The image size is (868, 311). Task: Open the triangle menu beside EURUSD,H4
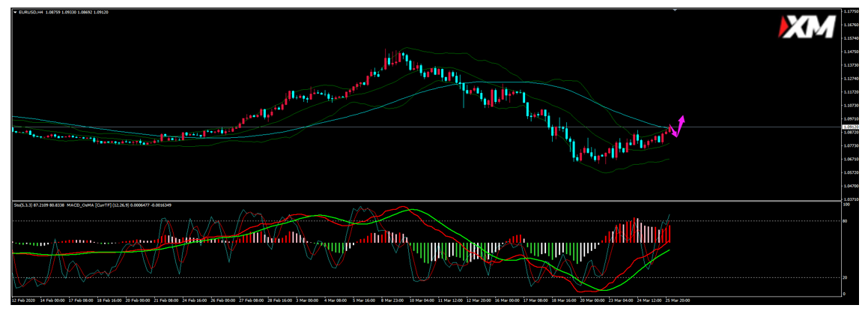[x=16, y=11]
